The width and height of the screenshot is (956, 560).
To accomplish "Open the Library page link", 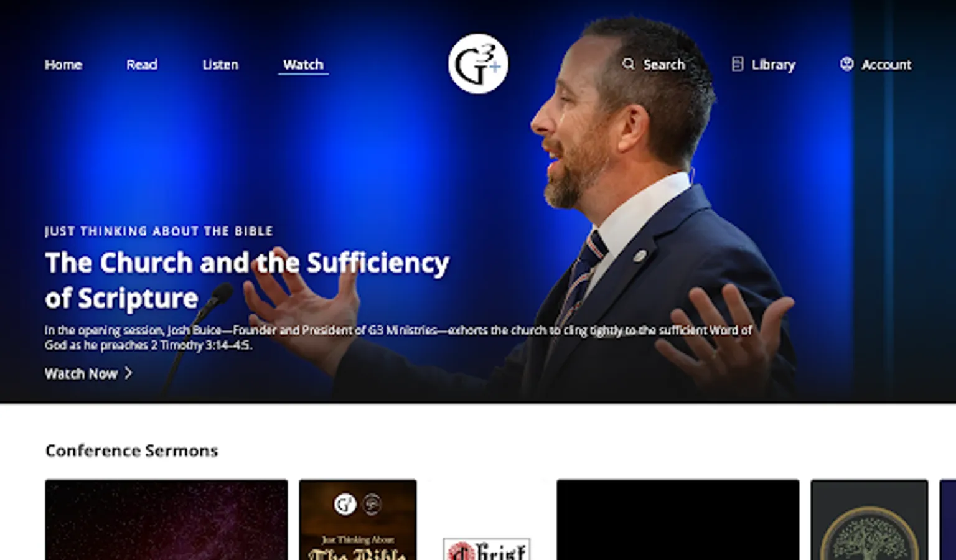I will [x=774, y=65].
